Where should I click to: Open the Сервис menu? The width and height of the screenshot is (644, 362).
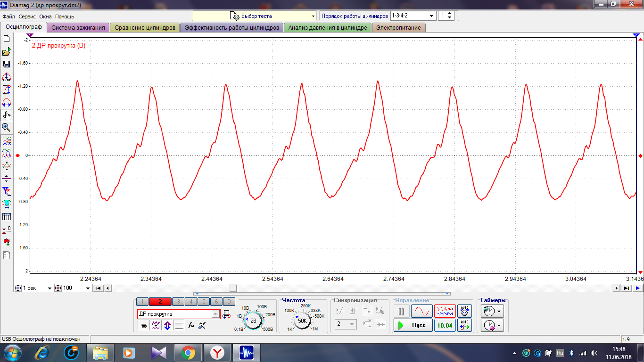click(x=27, y=16)
